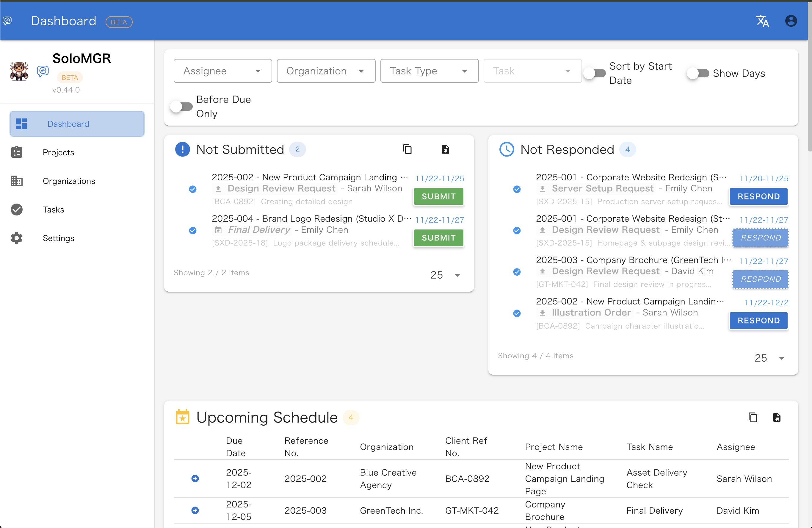The height and width of the screenshot is (528, 812).
Task: Open the items-per-page selector on Not Responded panel
Action: click(770, 358)
